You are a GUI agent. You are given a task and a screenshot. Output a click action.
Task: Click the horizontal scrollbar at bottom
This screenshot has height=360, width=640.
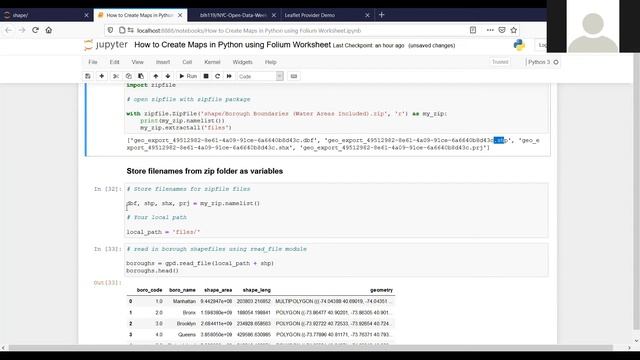[310, 348]
